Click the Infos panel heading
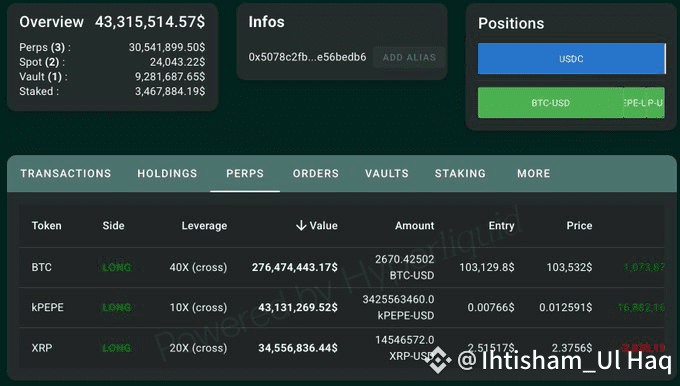This screenshot has height=386, width=680. [266, 22]
